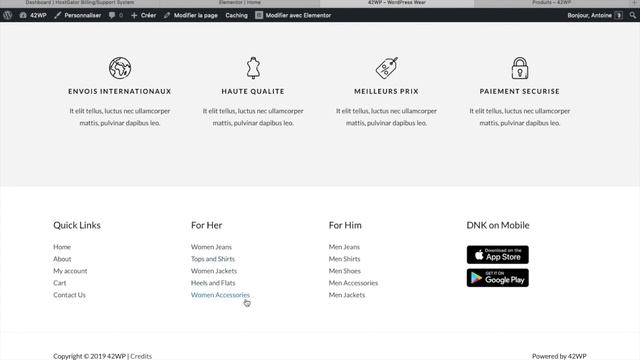Screen dimensions: 640x360
Task: Open Heels and Flats link
Action: pyautogui.click(x=213, y=283)
